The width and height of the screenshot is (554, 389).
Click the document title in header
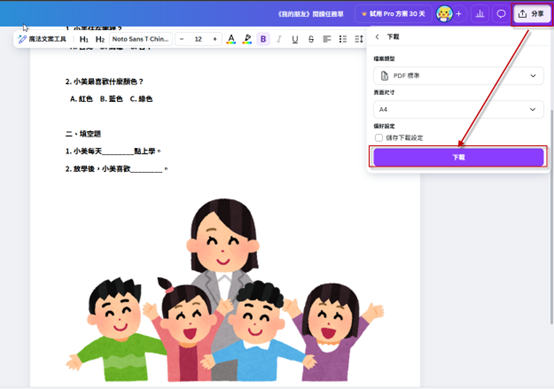click(x=310, y=14)
